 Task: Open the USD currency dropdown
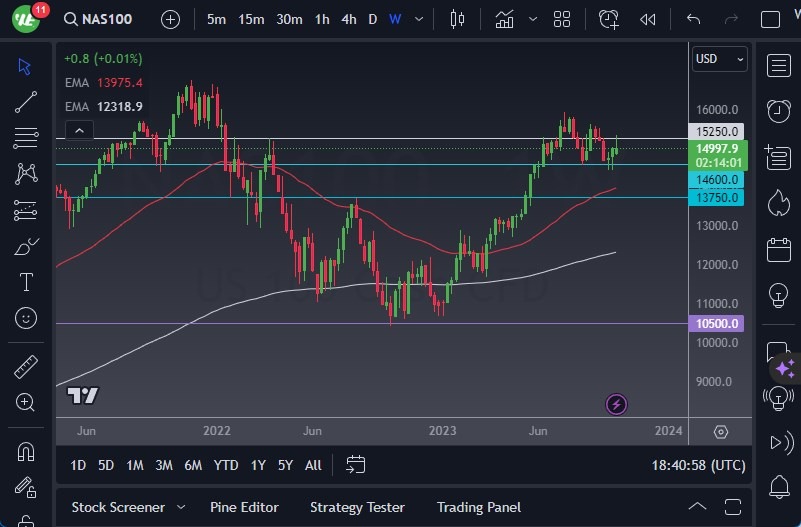tap(720, 59)
